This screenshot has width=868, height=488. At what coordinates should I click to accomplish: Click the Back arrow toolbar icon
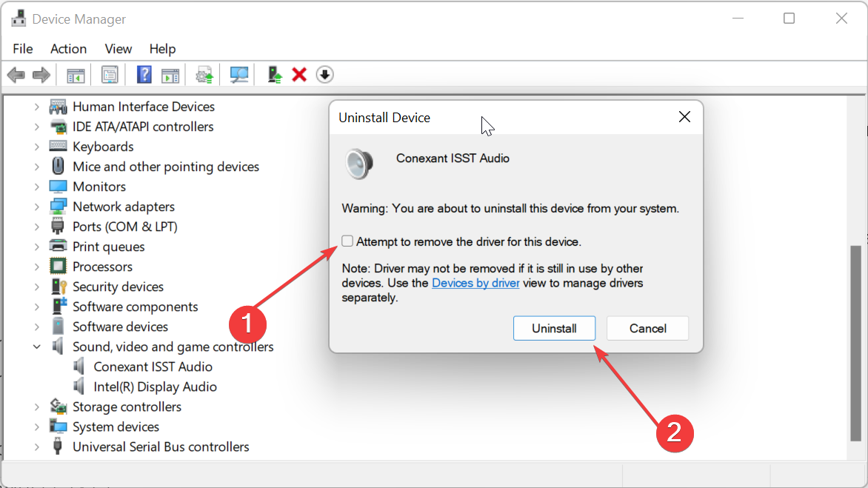[16, 75]
